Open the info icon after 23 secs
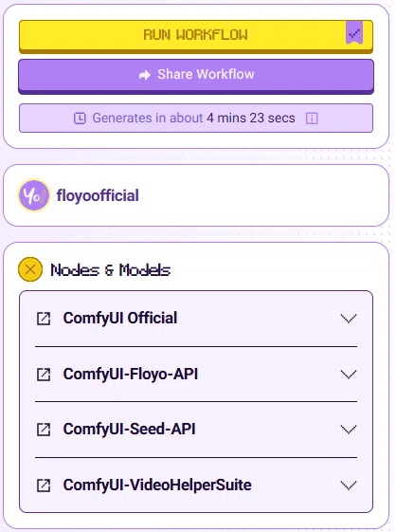This screenshot has height=532, width=396. tap(312, 119)
